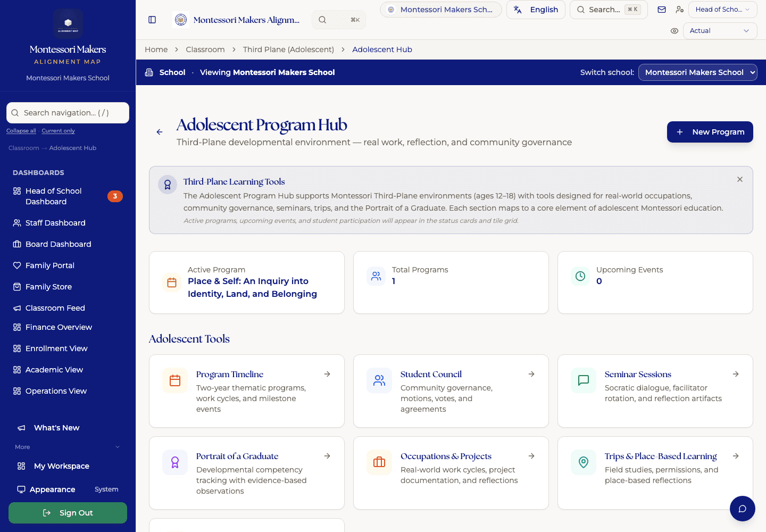This screenshot has height=532, width=766.
Task: Follow the arrow on Seminar Sessions card
Action: point(736,374)
